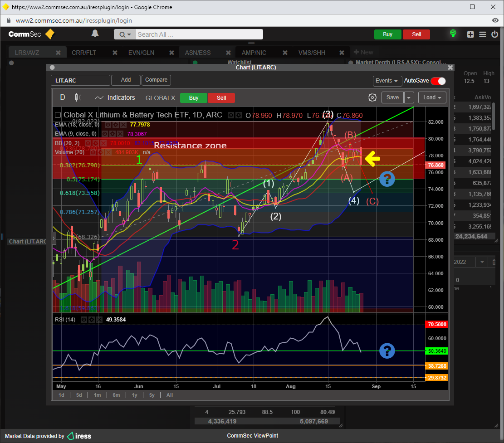This screenshot has width=504, height=443.
Task: Open the 2022 dropdown in background panel
Action: tap(482, 262)
